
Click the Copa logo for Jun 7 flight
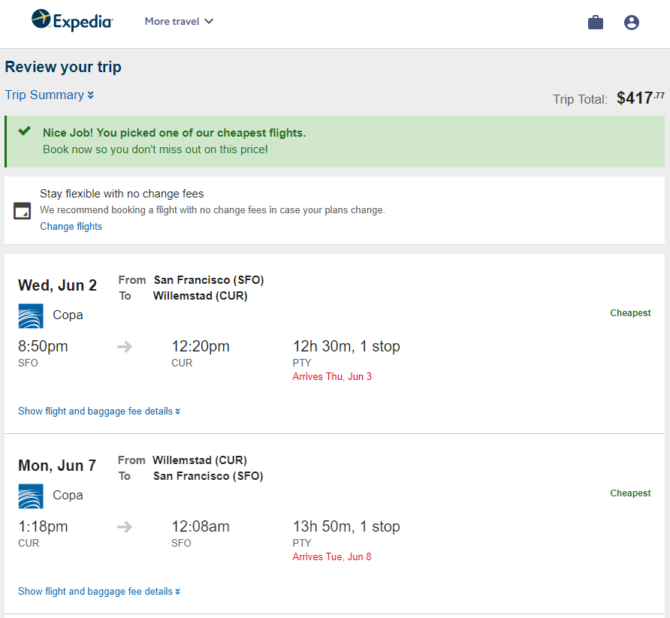[31, 496]
